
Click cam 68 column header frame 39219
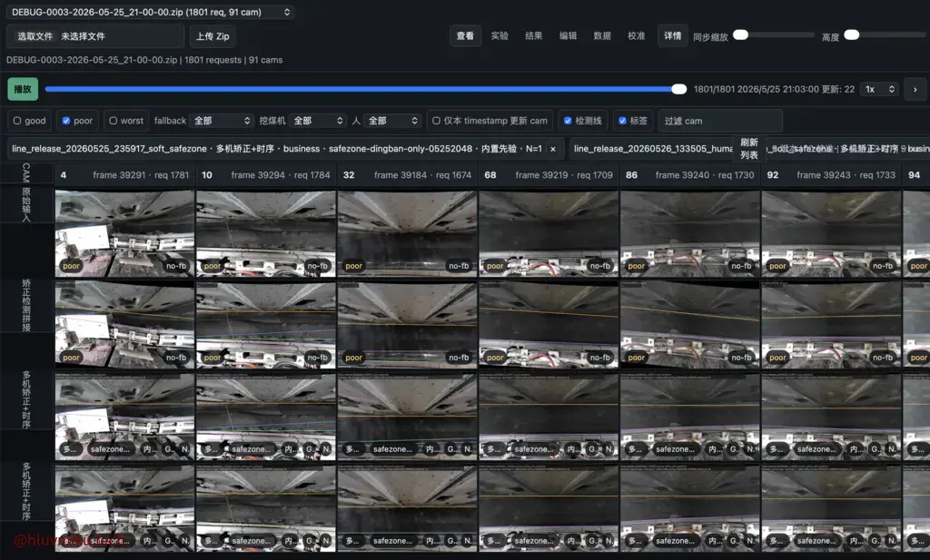[549, 175]
